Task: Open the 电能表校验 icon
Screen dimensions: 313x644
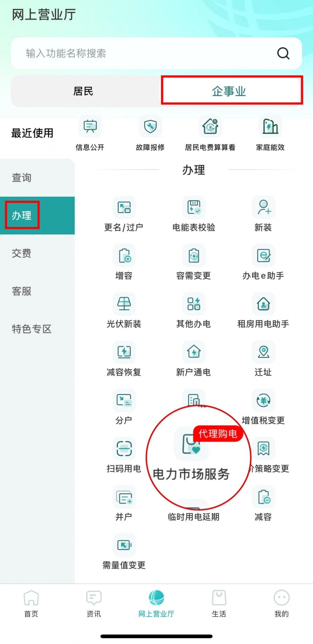Action: pos(194,207)
